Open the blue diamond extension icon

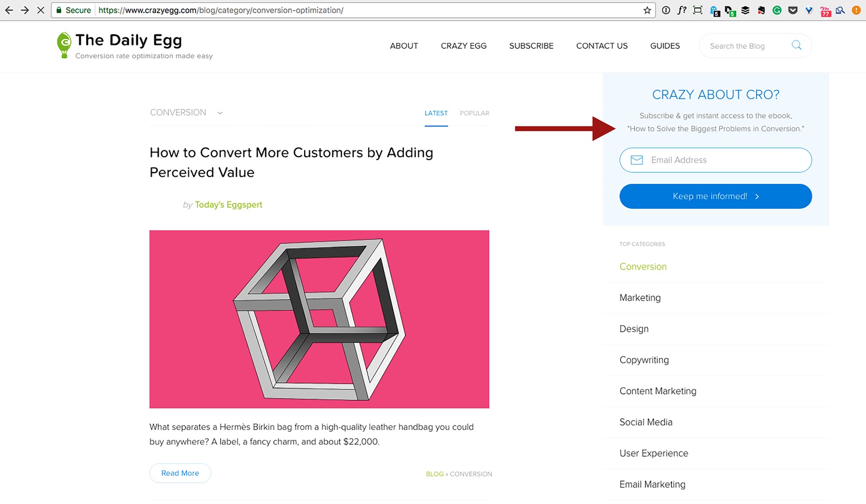point(809,10)
